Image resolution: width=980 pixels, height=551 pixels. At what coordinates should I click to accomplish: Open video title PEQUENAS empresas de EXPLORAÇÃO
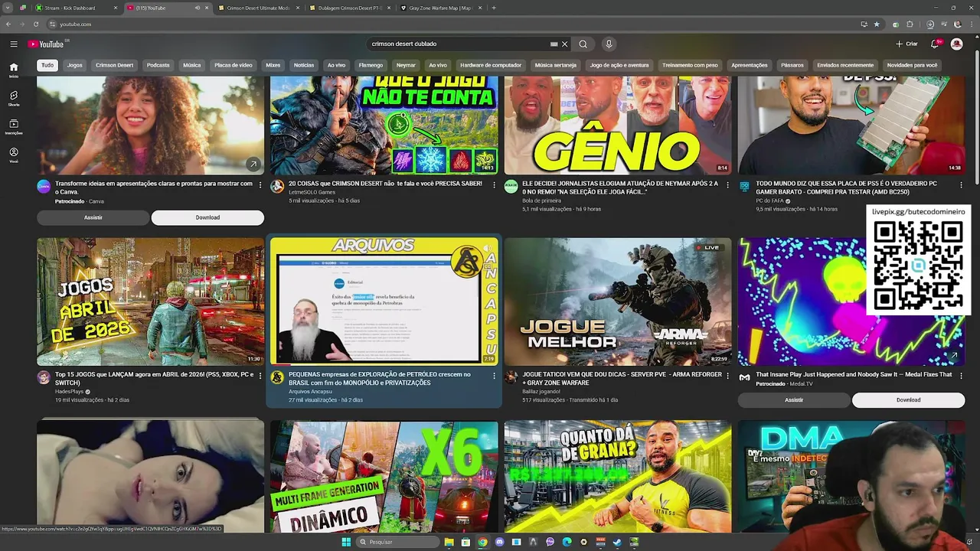tap(380, 379)
